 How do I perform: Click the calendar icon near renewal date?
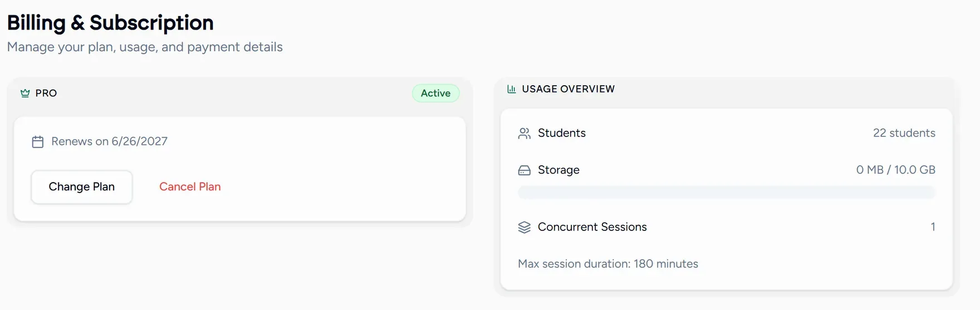click(x=38, y=142)
